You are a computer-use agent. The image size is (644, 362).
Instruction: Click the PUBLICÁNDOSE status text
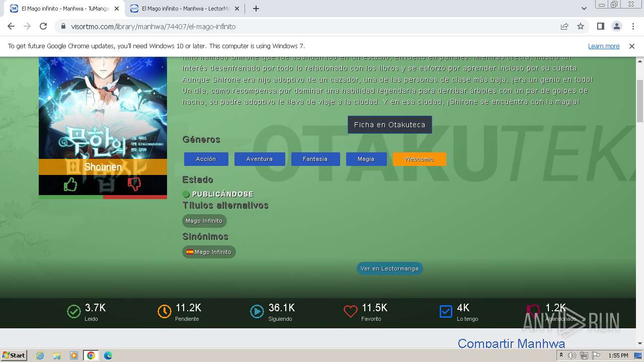(x=223, y=194)
